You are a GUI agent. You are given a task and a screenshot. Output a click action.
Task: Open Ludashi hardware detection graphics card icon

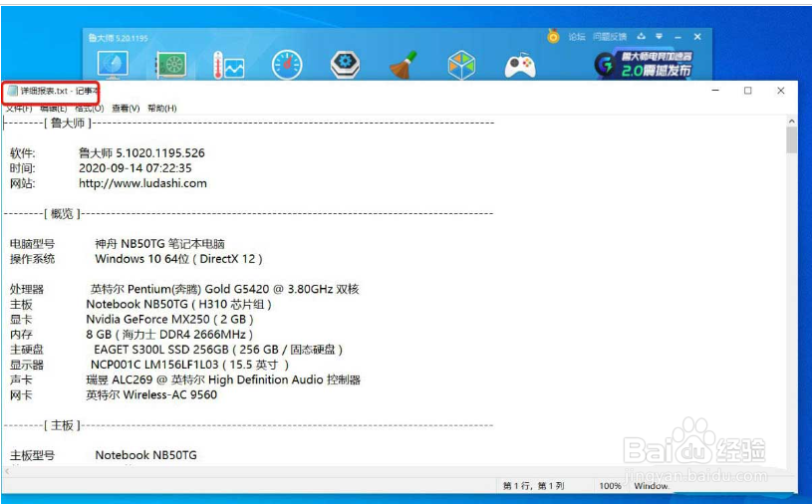tap(171, 65)
